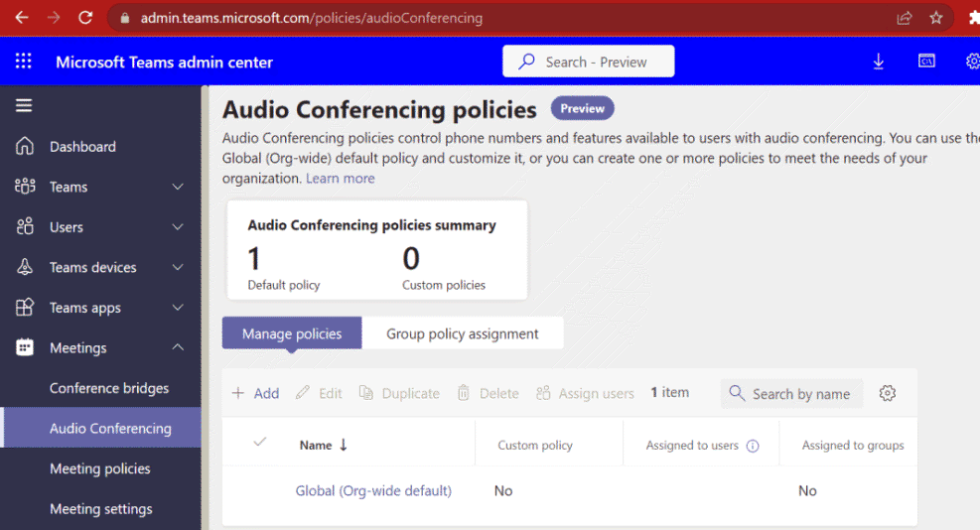Viewport: 980px width, 530px height.
Task: Reload the page with the refresh icon
Action: [x=85, y=18]
